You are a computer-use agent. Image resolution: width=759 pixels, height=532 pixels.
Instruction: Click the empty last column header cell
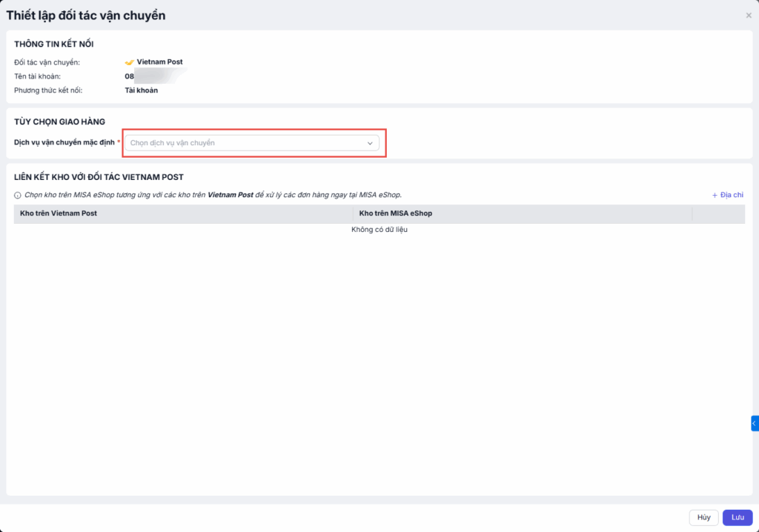717,213
